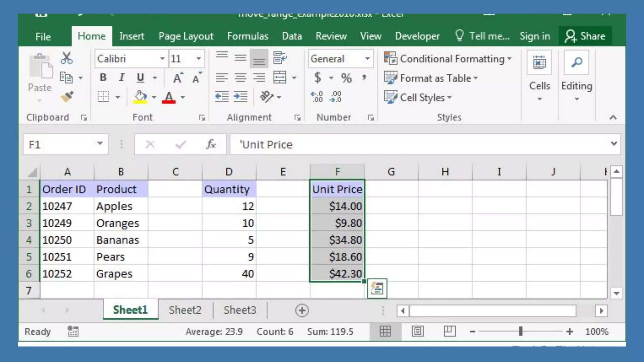Click the Percent Style icon
The image size is (644, 362).
[x=346, y=78]
